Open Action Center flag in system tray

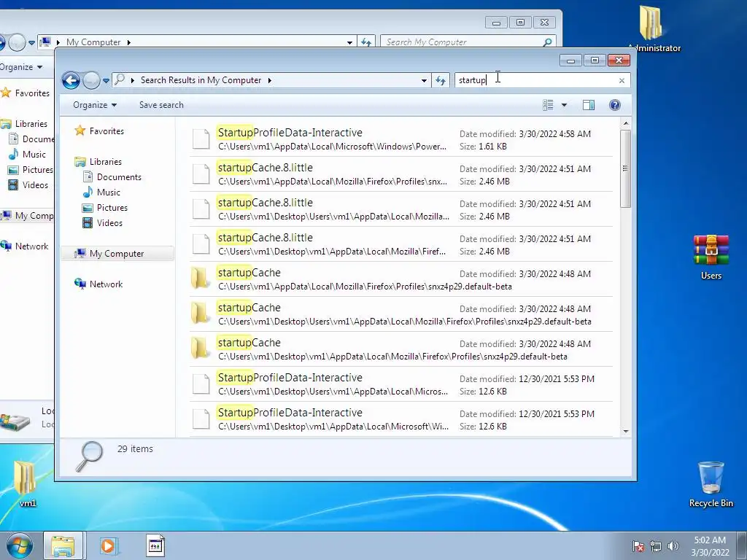point(638,546)
